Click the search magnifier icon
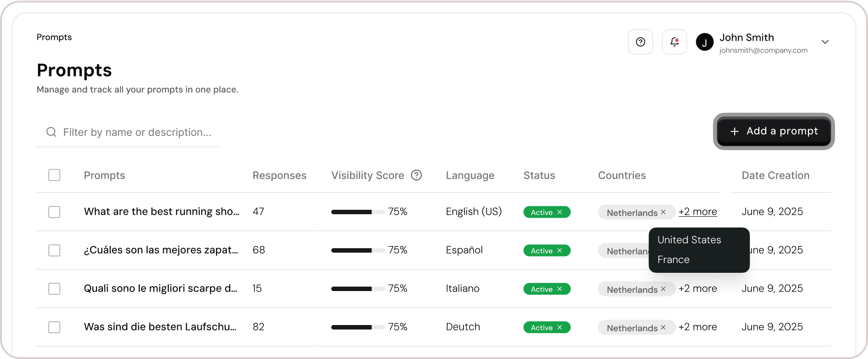The image size is (868, 359). [51, 132]
